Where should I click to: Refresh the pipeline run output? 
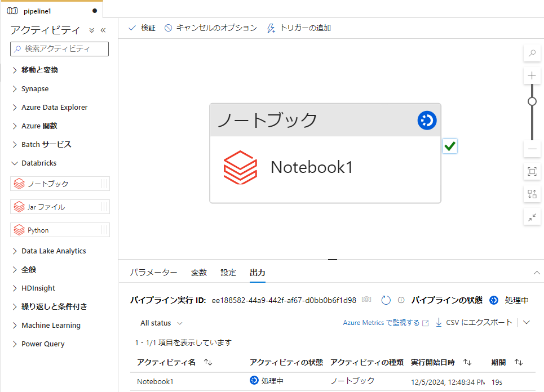tap(386, 300)
